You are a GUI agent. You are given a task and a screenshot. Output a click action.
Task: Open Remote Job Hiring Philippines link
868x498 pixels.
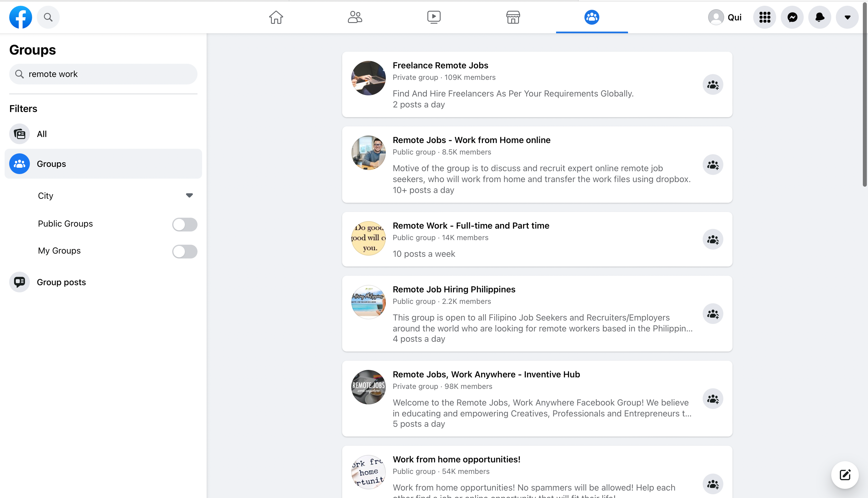pyautogui.click(x=454, y=289)
